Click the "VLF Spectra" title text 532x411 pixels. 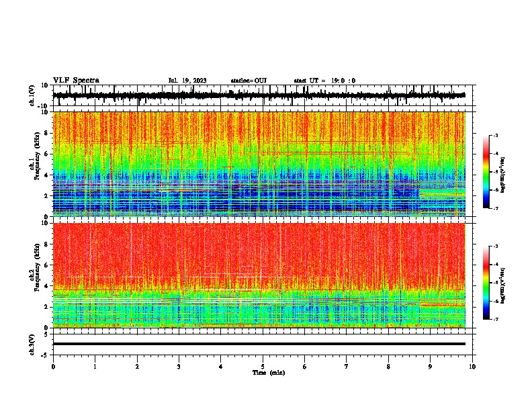point(76,80)
